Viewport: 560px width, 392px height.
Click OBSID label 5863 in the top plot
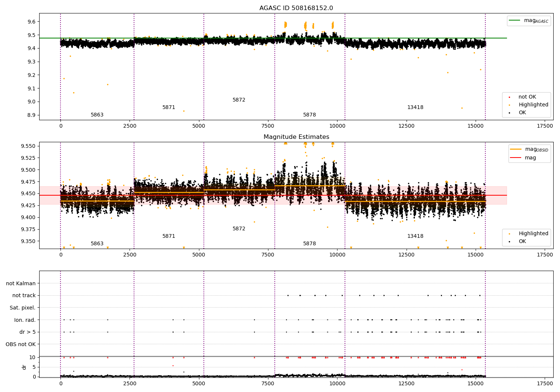pyautogui.click(x=97, y=115)
